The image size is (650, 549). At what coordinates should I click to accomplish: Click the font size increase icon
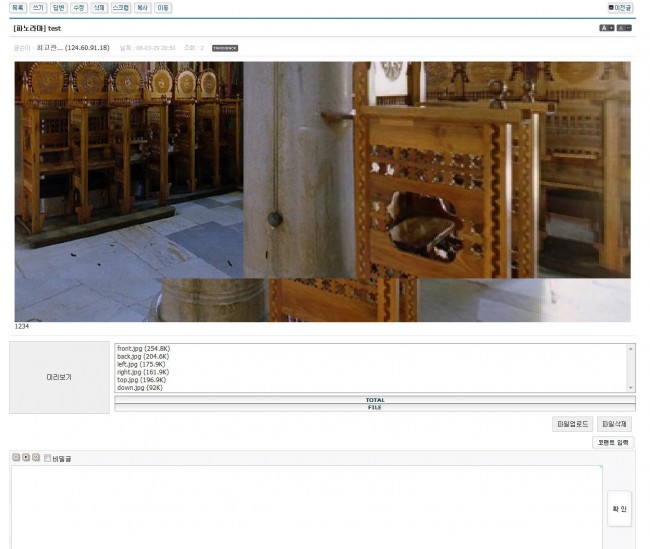coord(606,28)
